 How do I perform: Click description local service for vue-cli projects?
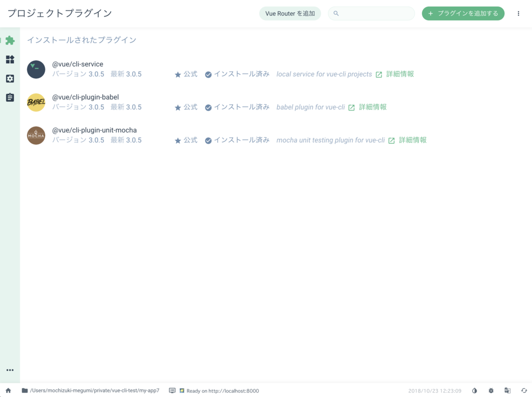(x=324, y=74)
